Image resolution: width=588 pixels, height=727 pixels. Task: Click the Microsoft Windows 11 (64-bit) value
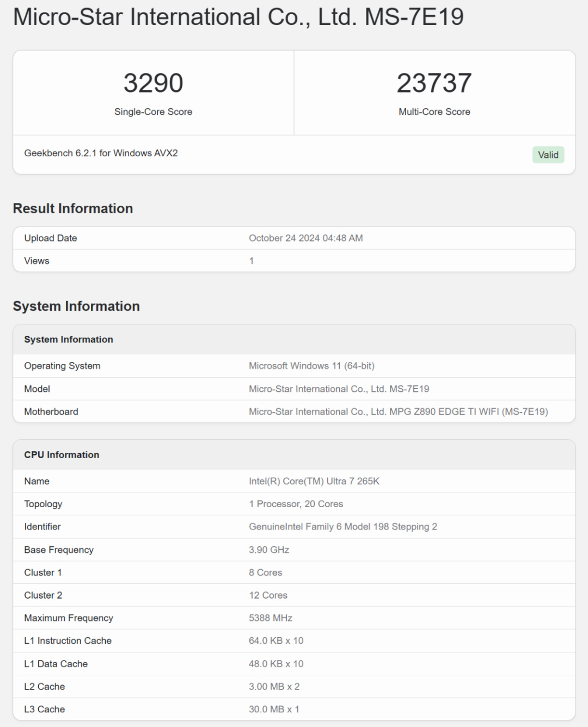tap(311, 366)
